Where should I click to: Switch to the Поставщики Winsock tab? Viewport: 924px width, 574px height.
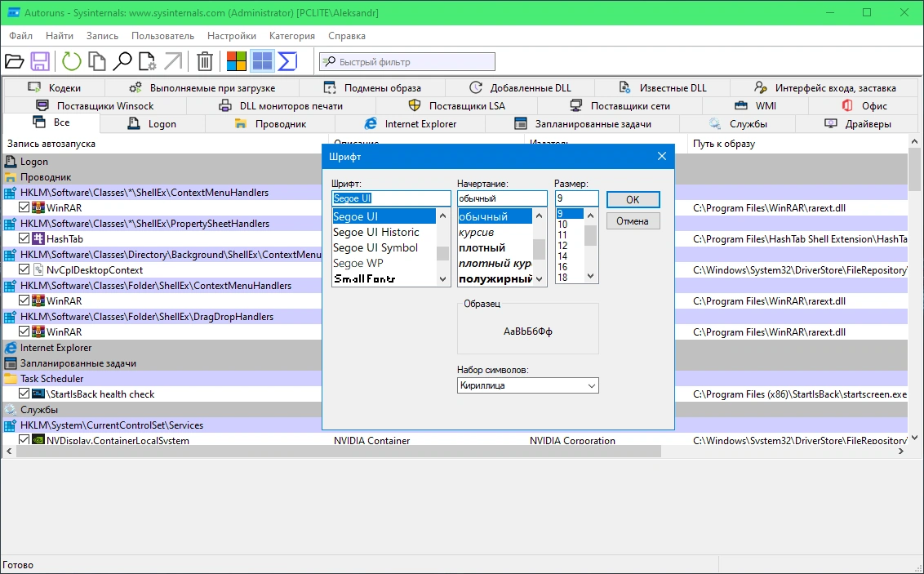[95, 106]
